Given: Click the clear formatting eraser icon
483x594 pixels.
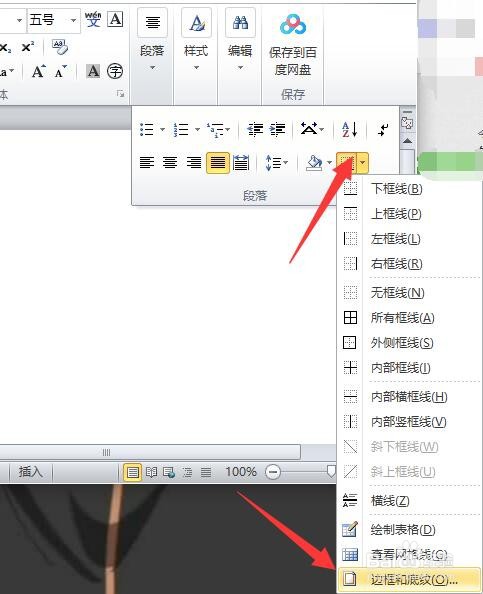Looking at the screenshot, I should 60,47.
